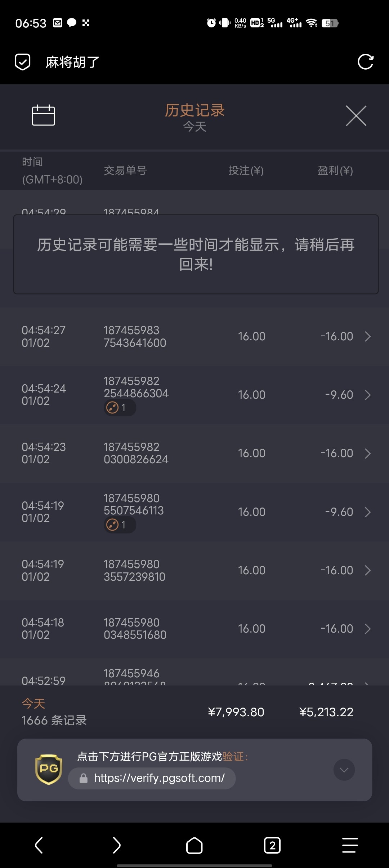389x868 pixels.
Task: Open details arrow for 04:54:23 record
Action: point(367,453)
